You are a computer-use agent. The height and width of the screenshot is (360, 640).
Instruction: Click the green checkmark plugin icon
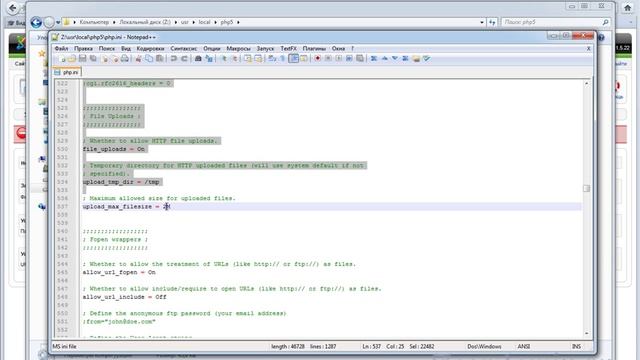(427, 59)
